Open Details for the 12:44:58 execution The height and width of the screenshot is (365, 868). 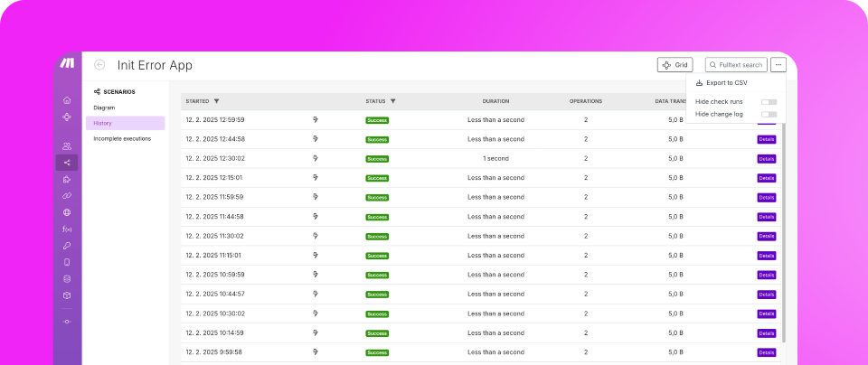point(766,139)
